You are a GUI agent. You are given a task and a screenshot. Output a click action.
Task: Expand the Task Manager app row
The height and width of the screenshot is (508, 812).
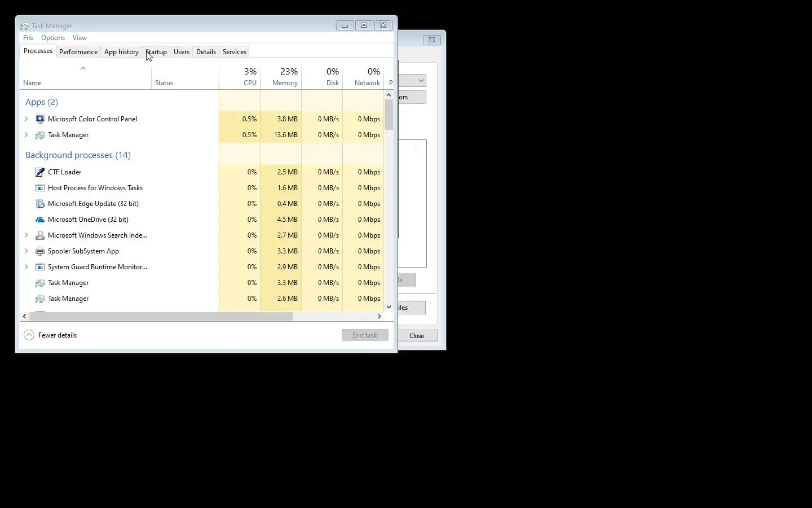[x=27, y=135]
